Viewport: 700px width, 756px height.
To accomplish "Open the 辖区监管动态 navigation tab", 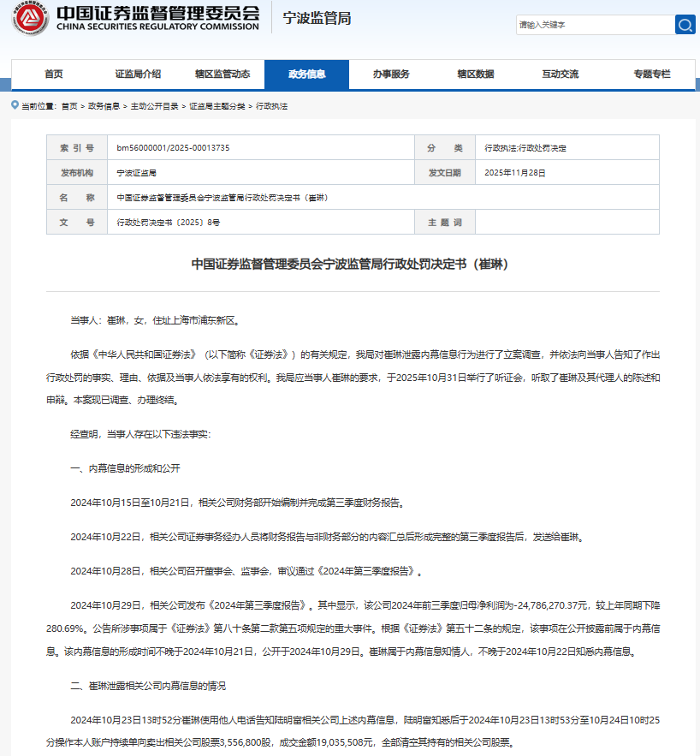I will click(x=222, y=74).
